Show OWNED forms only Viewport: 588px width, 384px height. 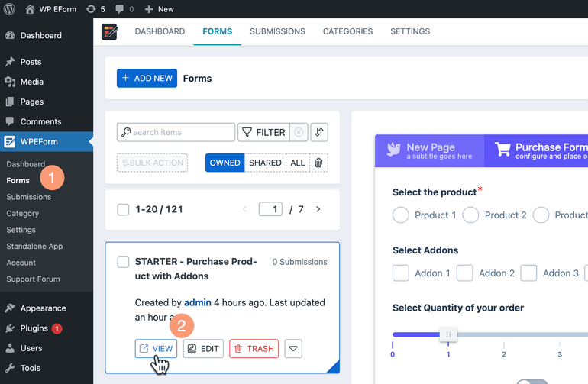click(225, 163)
